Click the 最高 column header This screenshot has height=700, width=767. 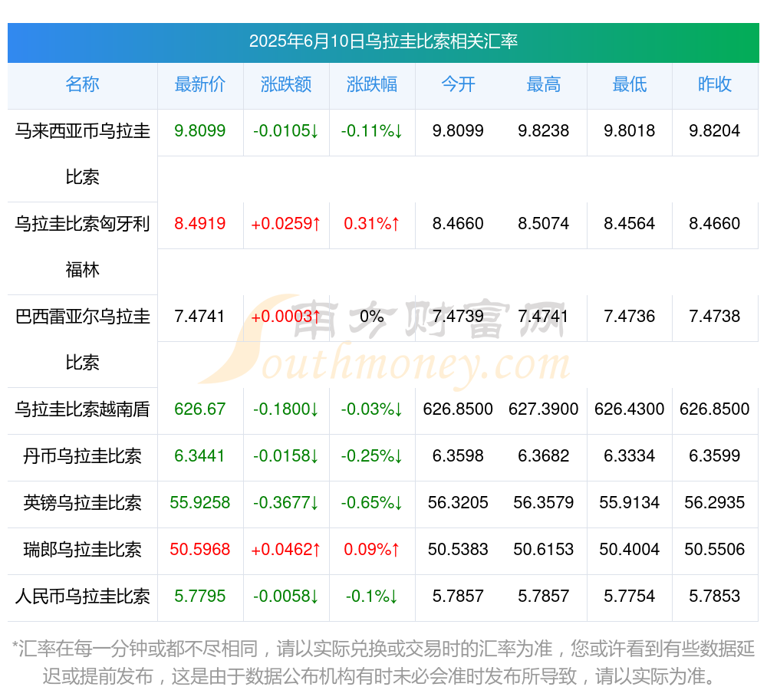click(544, 84)
